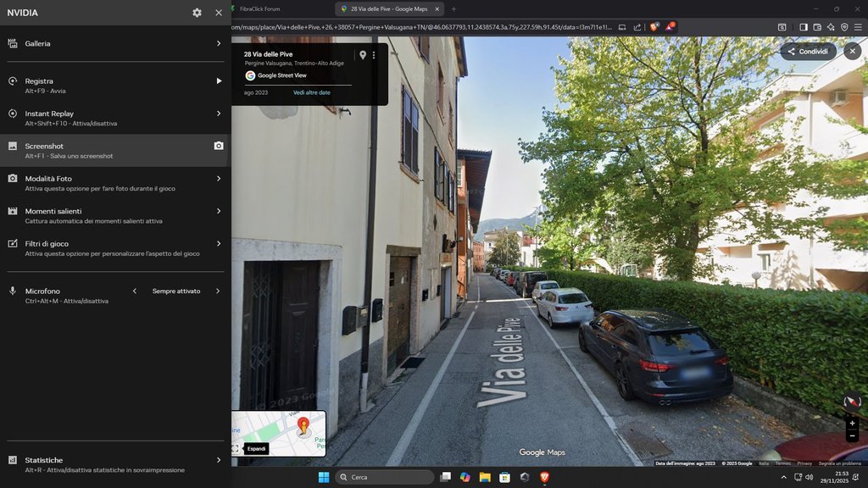Click the Segnala un problema link
Screen dimensions: 868x488
[x=840, y=463]
